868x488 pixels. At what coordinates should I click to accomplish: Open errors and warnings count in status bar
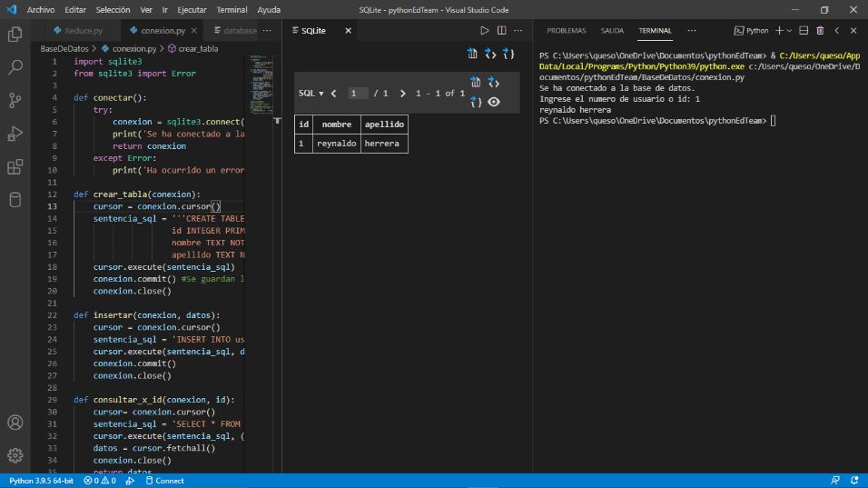[x=100, y=481]
